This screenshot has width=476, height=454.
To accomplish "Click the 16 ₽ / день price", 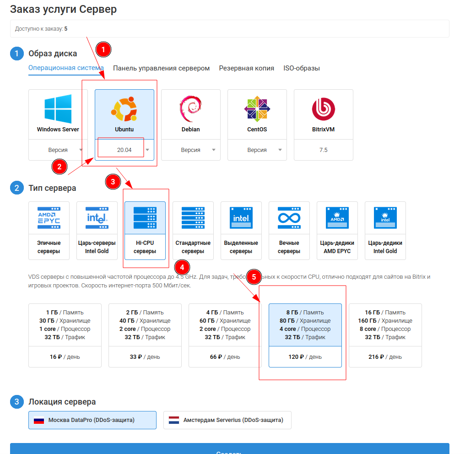I will [x=65, y=357].
